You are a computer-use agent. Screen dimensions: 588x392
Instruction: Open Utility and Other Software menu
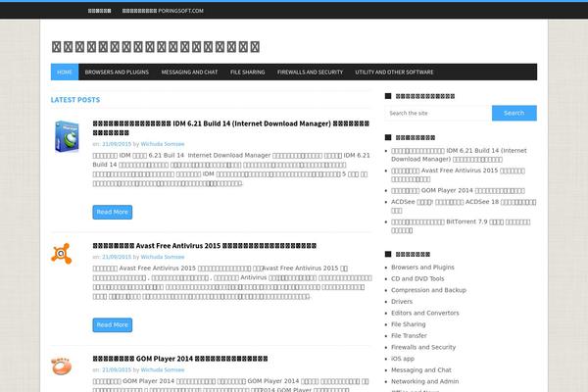[x=394, y=72]
